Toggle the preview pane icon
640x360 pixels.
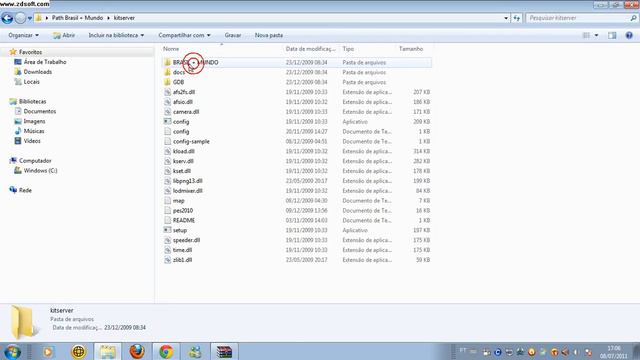612,36
